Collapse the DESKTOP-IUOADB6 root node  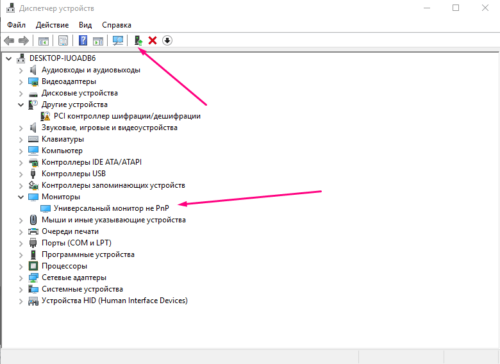[9, 59]
